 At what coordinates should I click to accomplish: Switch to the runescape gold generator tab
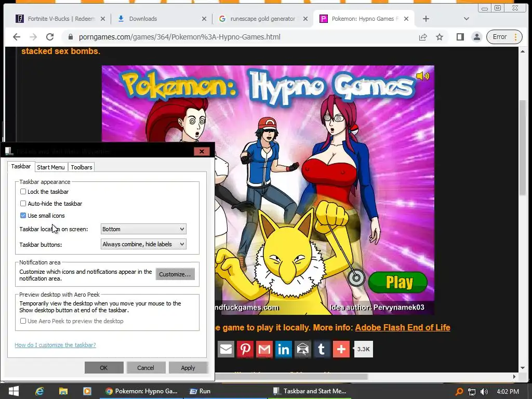[x=263, y=19]
